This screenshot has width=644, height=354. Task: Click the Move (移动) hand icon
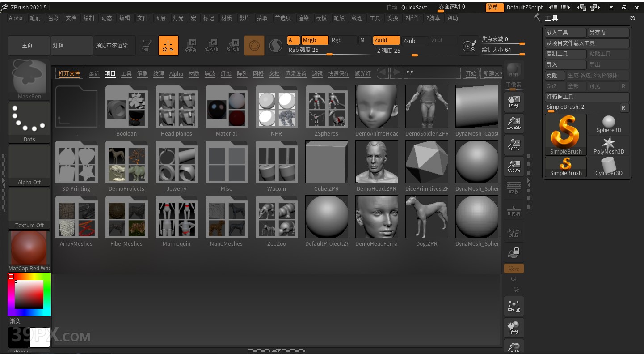(x=514, y=328)
